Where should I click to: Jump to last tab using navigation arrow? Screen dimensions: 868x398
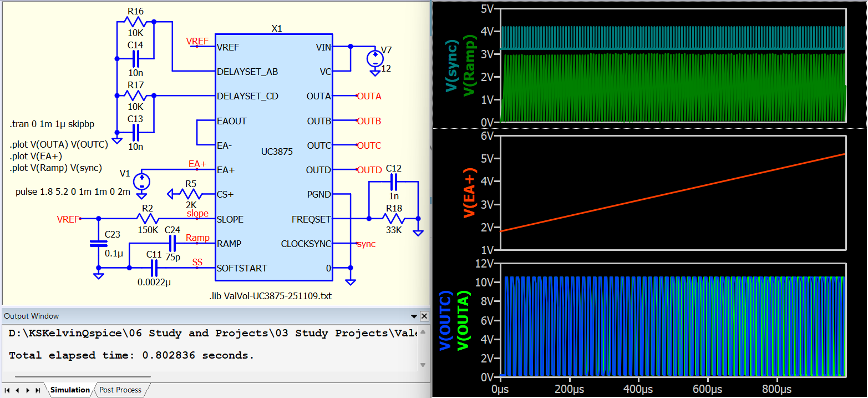click(x=38, y=390)
